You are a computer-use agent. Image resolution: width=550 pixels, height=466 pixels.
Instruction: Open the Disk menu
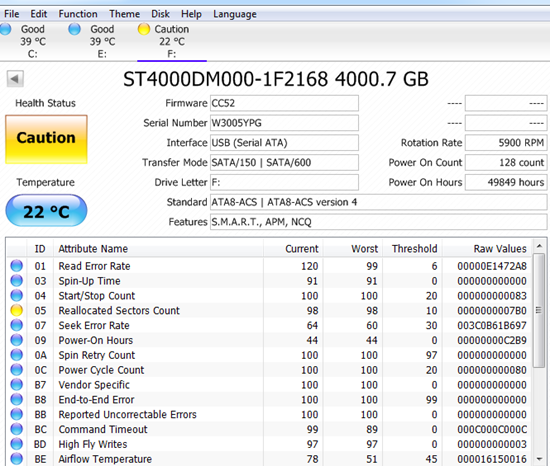160,14
